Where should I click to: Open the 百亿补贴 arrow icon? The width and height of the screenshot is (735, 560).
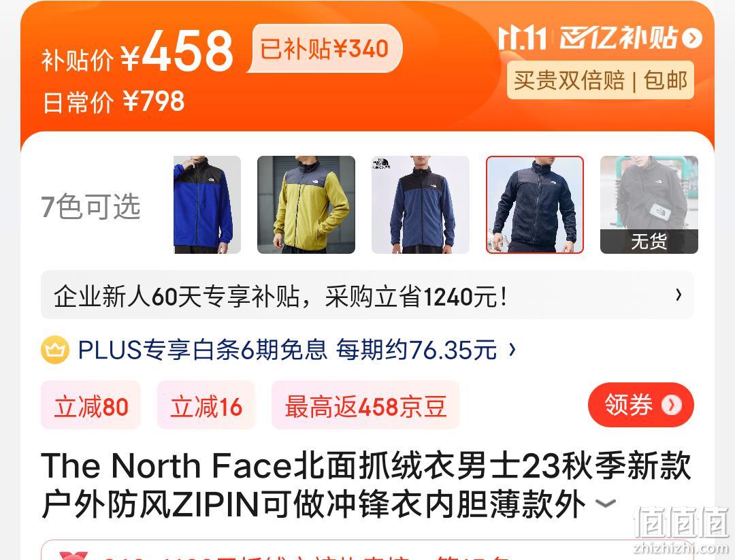point(692,38)
